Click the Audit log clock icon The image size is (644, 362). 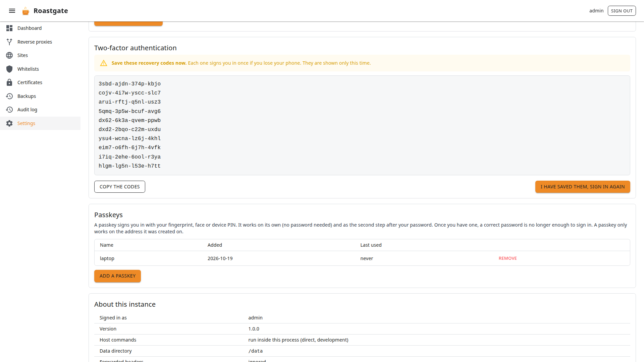tap(9, 110)
